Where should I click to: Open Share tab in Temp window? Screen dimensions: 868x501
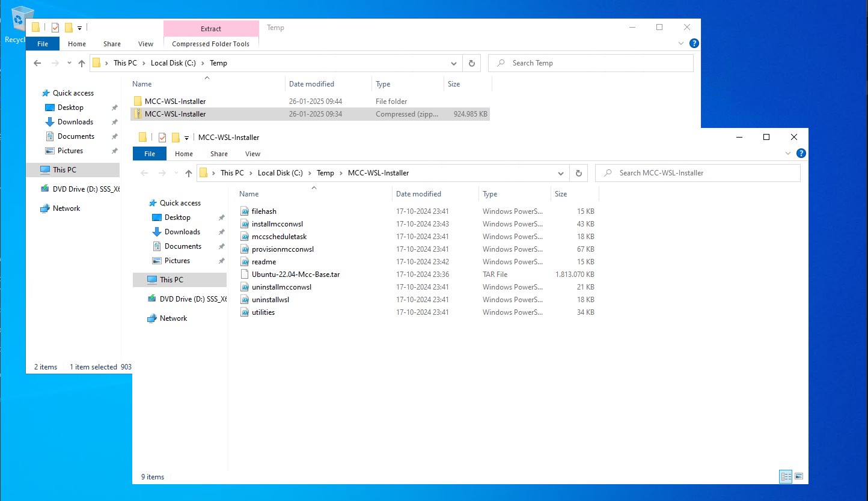click(x=112, y=44)
